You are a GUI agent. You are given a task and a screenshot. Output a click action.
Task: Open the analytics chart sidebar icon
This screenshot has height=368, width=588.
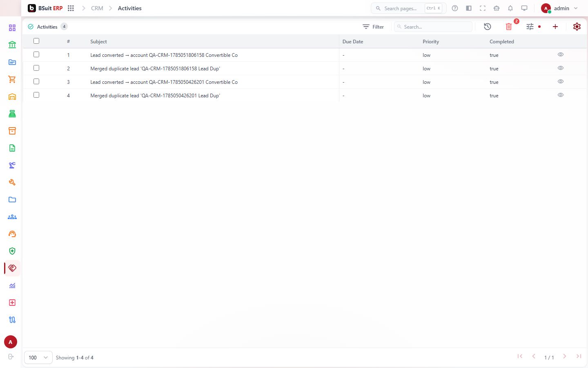pyautogui.click(x=12, y=285)
